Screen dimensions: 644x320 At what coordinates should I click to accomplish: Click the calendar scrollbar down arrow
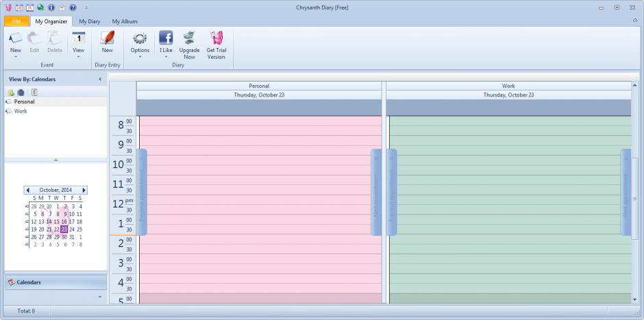635,300
